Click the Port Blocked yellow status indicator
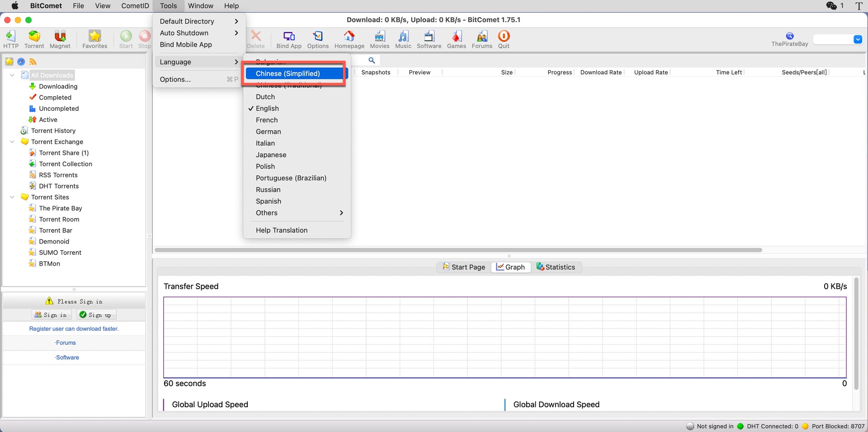 [805, 426]
